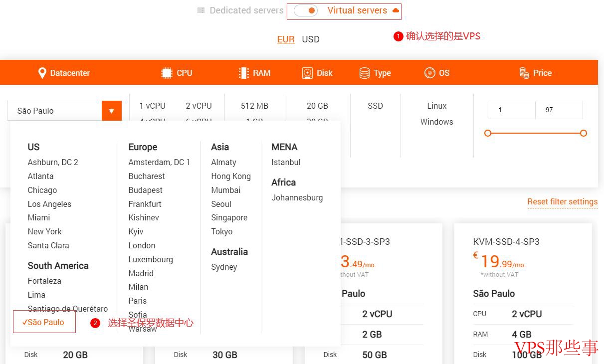The width and height of the screenshot is (604, 364).
Task: Select Singapore datacenter
Action: click(x=229, y=217)
